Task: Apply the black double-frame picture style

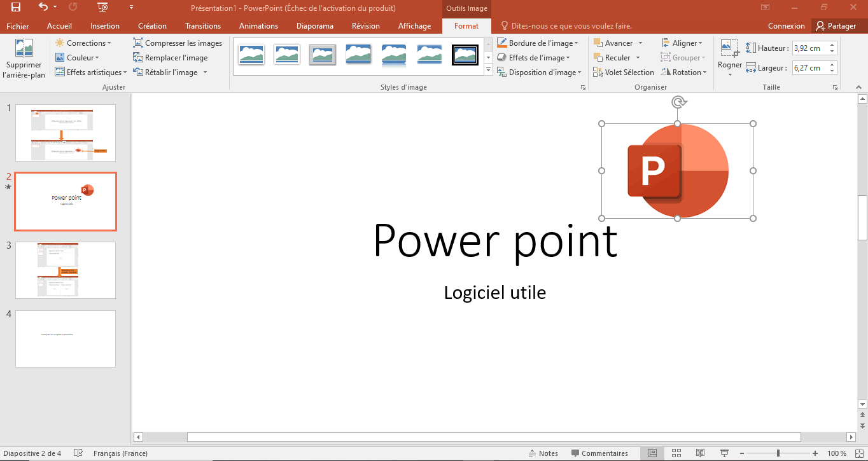Action: coord(465,55)
